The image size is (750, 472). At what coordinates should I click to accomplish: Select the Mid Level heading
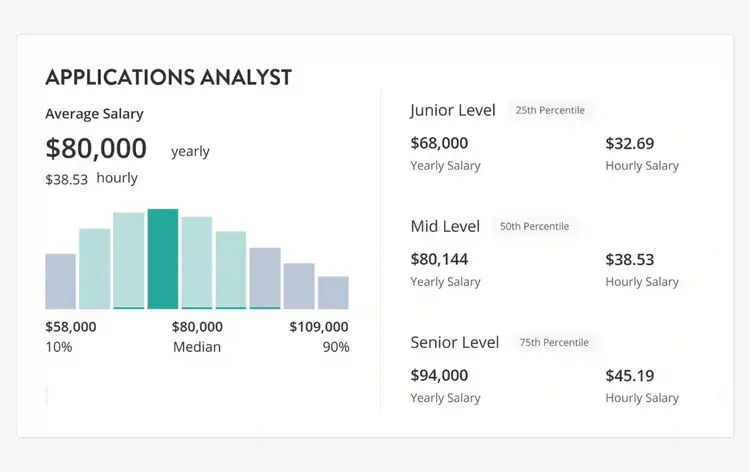(x=445, y=226)
